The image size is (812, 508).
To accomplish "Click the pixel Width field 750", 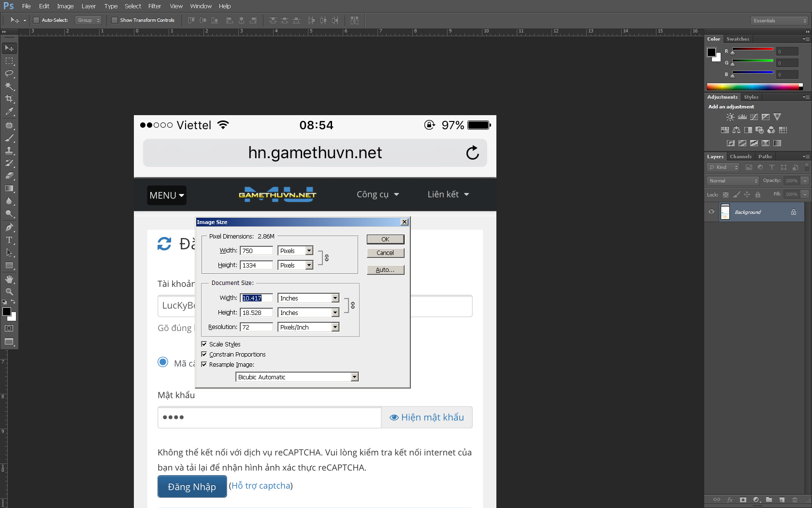I will [256, 251].
